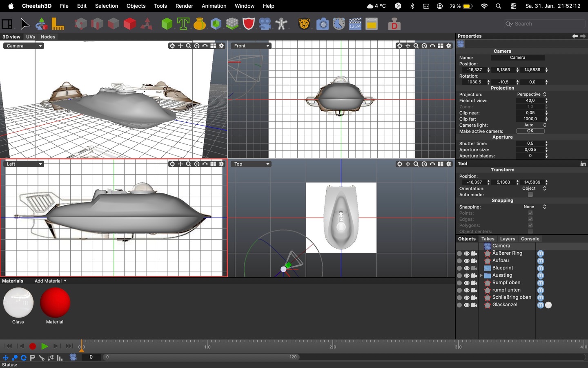The width and height of the screenshot is (588, 368).
Task: Select the Text spline tool icon
Action: pos(183,24)
